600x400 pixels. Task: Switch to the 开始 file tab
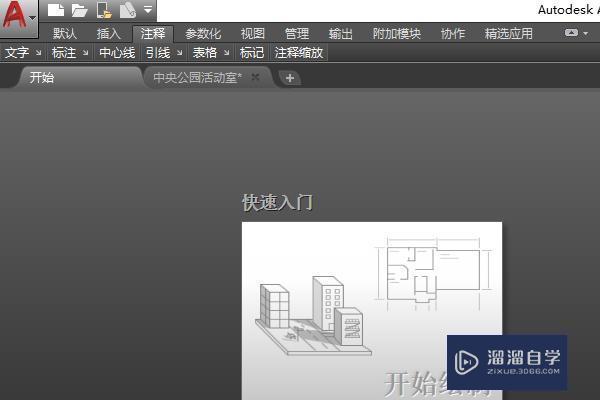(78, 78)
